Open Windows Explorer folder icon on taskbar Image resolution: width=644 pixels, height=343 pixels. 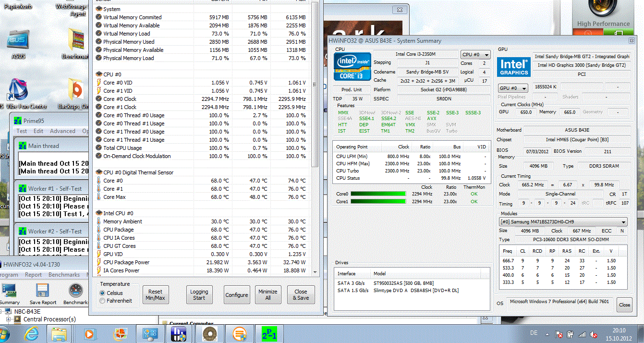pyautogui.click(x=60, y=333)
